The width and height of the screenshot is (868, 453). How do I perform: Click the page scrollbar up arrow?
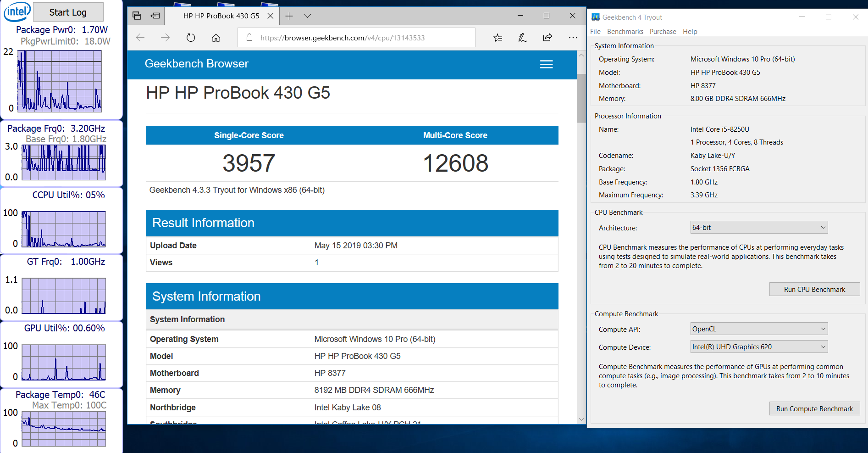click(x=581, y=55)
